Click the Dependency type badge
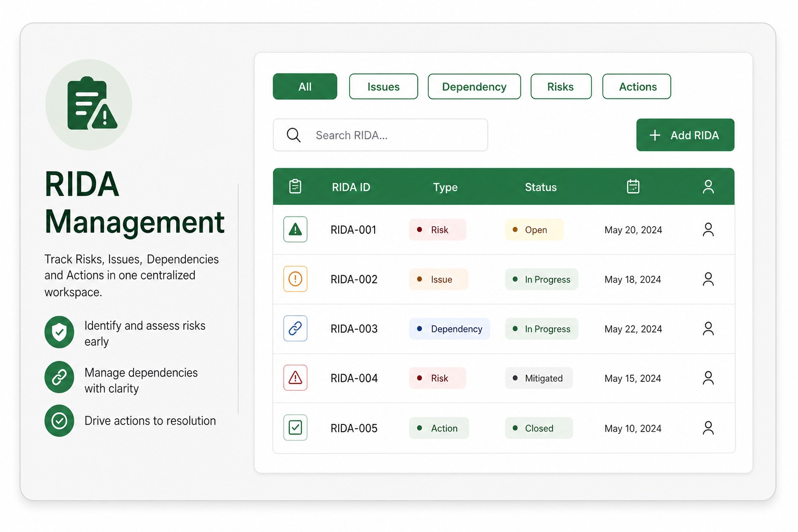 click(x=449, y=329)
